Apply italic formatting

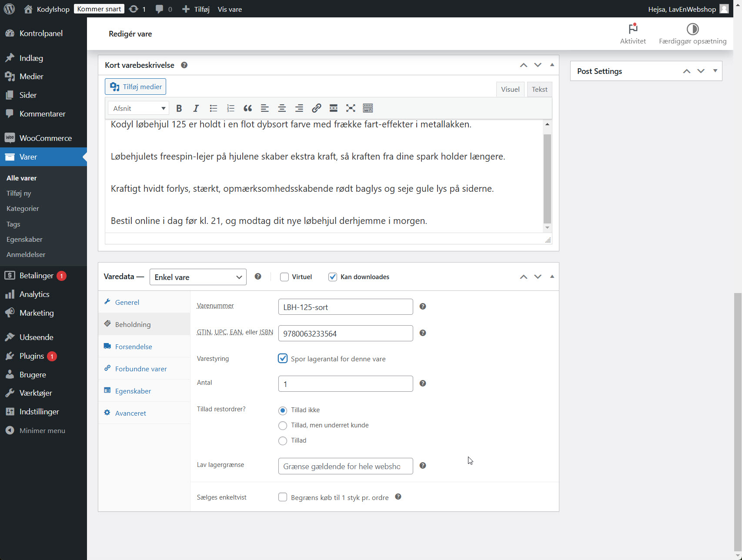tap(196, 108)
